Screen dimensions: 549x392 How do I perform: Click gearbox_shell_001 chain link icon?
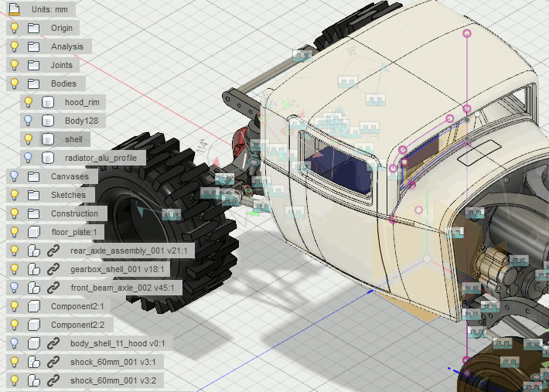pos(53,269)
